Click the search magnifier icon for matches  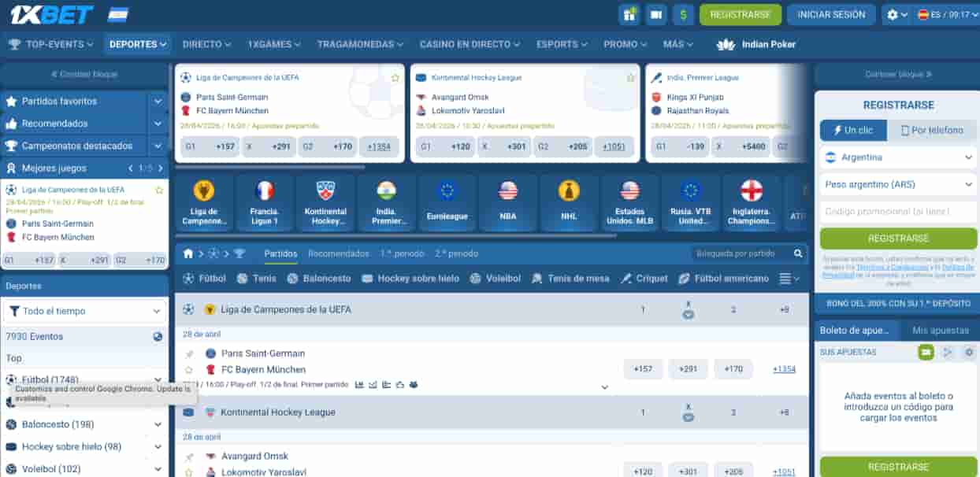pos(798,253)
